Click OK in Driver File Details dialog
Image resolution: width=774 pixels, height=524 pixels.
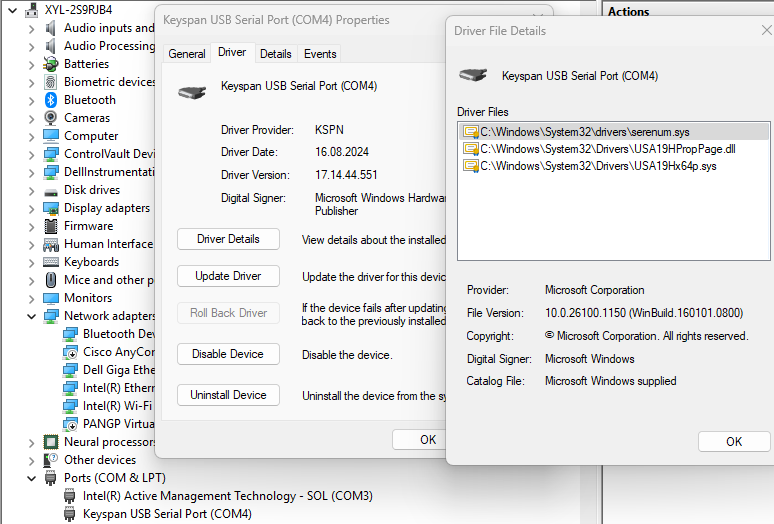coord(734,442)
